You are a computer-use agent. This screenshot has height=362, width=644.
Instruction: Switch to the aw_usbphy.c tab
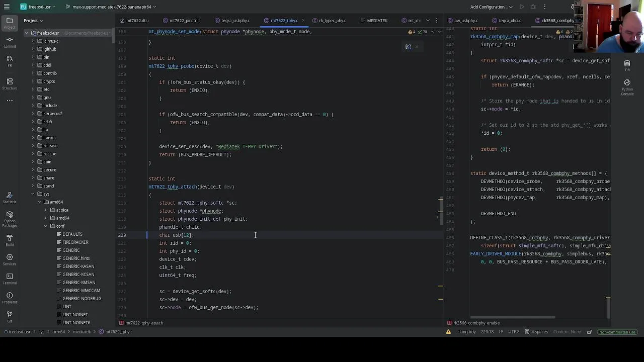tap(463, 21)
